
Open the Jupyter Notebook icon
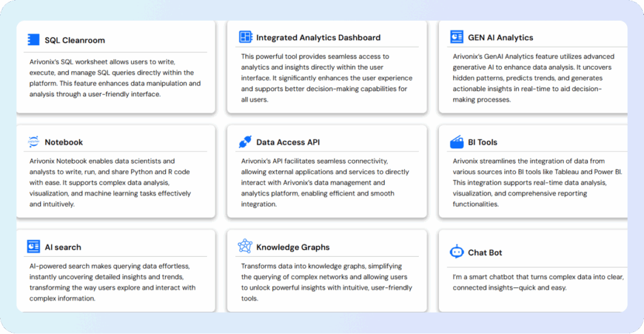click(34, 142)
